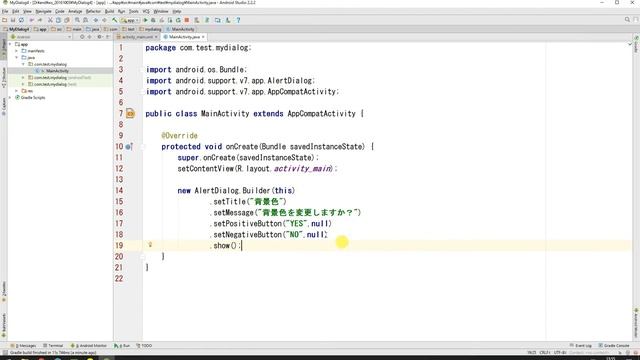Click the Synchronize toolbar icon
640x360 pixels.
click(x=21, y=20)
